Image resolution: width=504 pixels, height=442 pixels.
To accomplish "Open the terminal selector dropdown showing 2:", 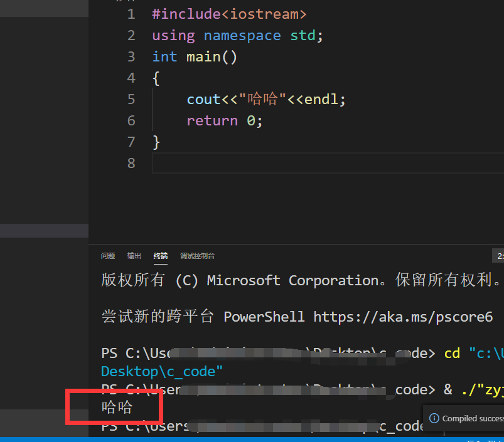I will click(x=499, y=256).
